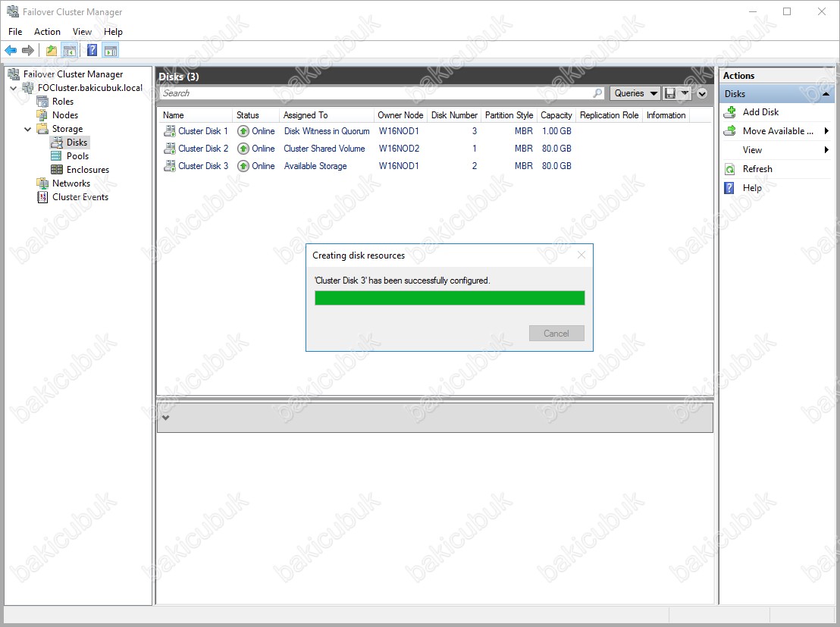Click the W16NOD2 owner node cell
Viewport: 840px width, 627px height.
399,149
